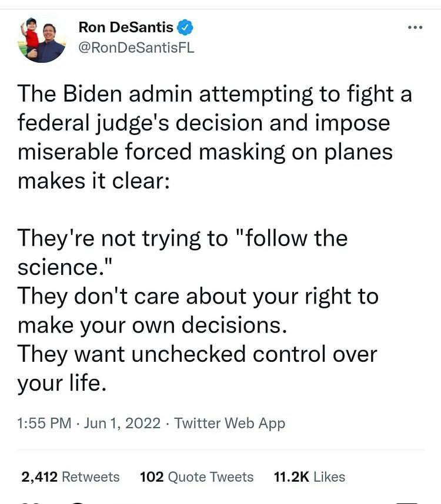Click the "miserable forced masking on planes" line
Viewport: 441px width, 504px height.
[x=205, y=152]
